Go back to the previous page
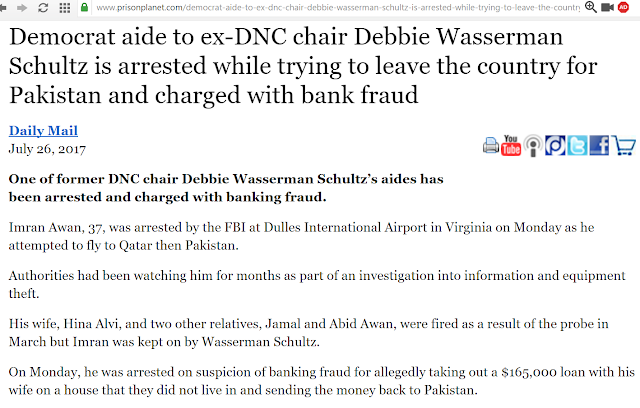The width and height of the screenshot is (640, 408). [9, 8]
